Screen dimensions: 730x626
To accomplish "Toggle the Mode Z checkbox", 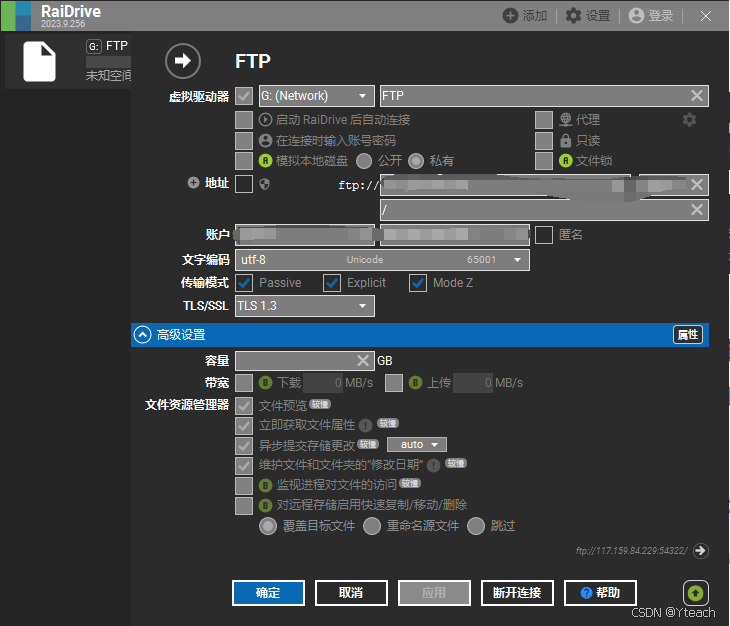I will tap(418, 283).
